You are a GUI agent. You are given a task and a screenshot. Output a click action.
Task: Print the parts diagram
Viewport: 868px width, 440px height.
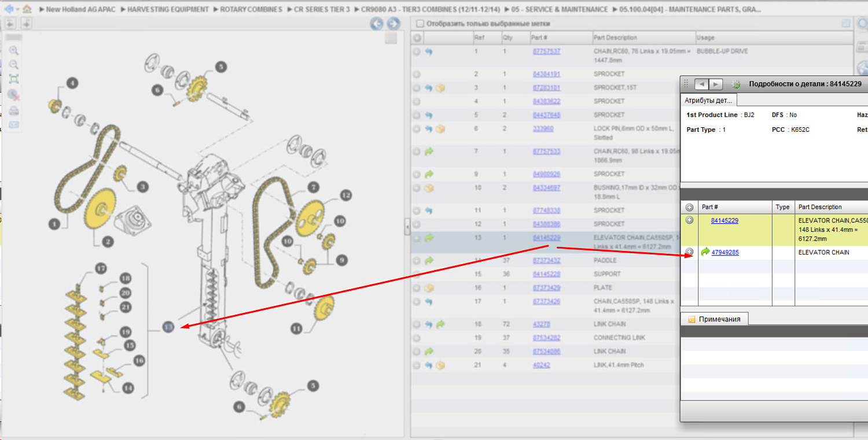coord(14,110)
